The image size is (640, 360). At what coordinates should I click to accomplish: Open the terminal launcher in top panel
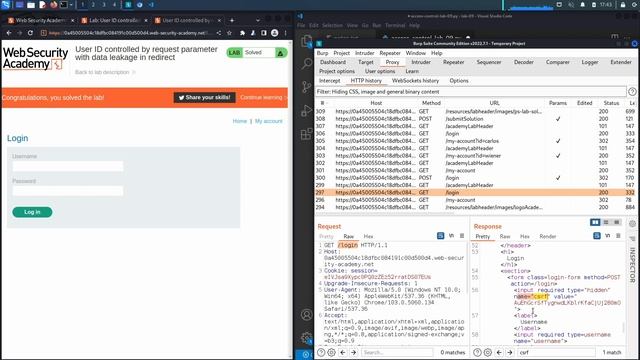click(64, 5)
